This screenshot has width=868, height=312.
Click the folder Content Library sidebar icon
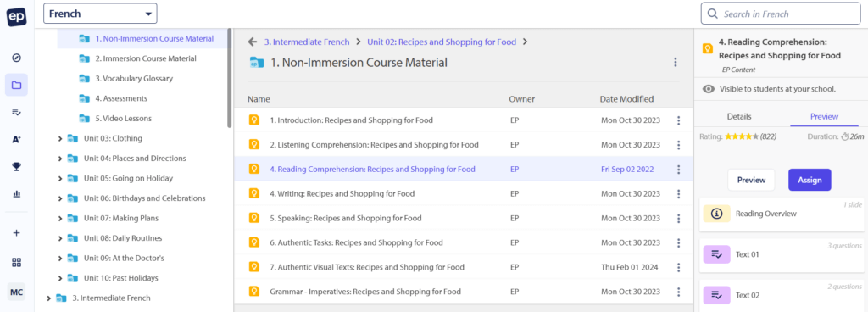tap(16, 85)
